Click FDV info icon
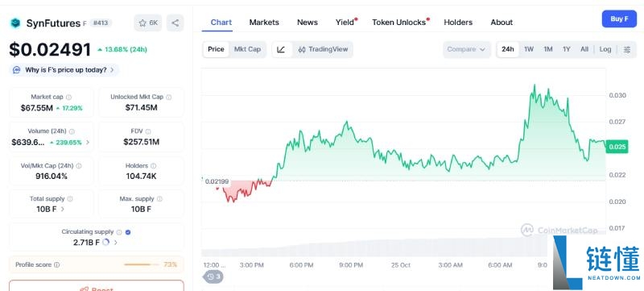Image resolution: width=644 pixels, height=291 pixels. pos(148,131)
